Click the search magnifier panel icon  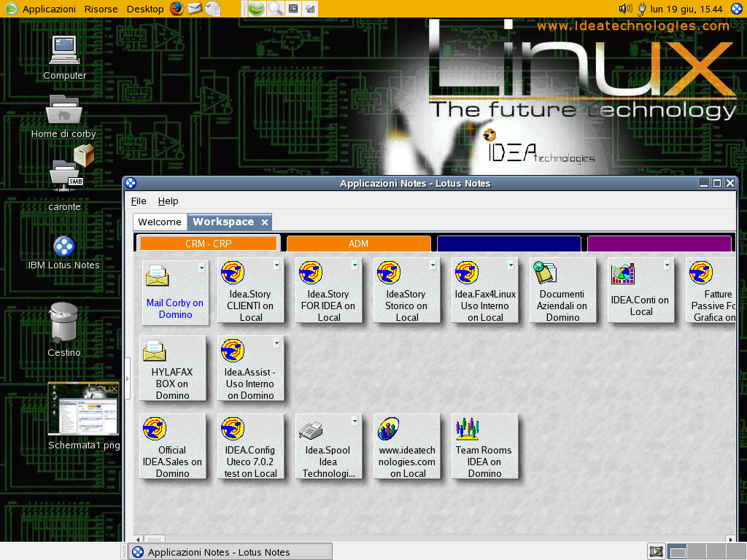coord(275,9)
